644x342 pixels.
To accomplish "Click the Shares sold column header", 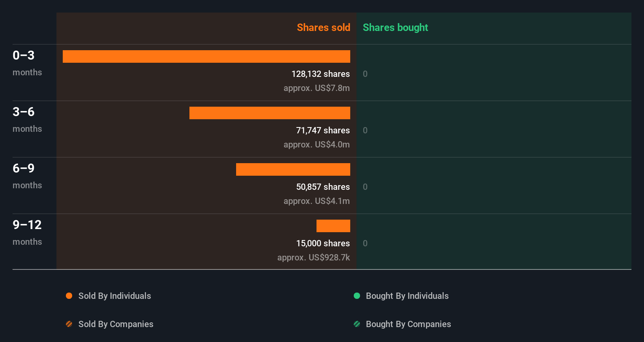I will [x=324, y=27].
